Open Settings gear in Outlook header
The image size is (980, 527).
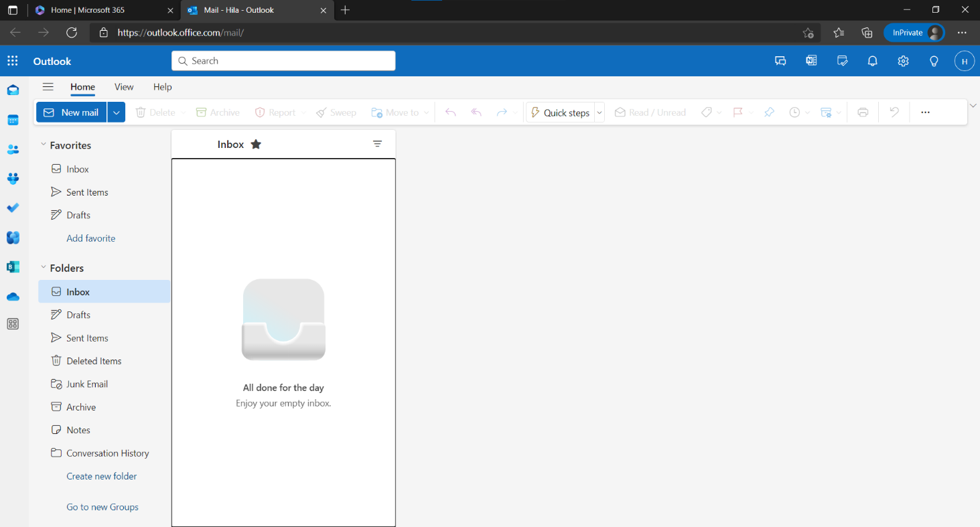point(903,61)
